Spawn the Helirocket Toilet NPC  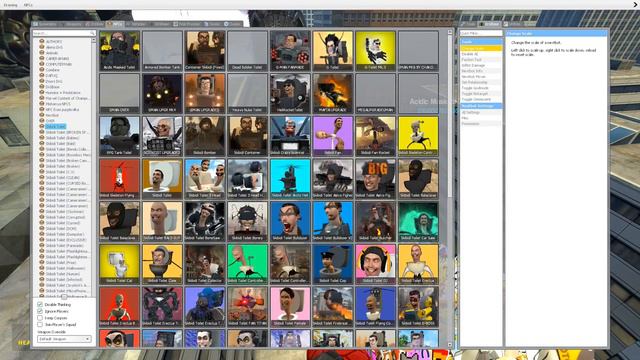point(290,93)
